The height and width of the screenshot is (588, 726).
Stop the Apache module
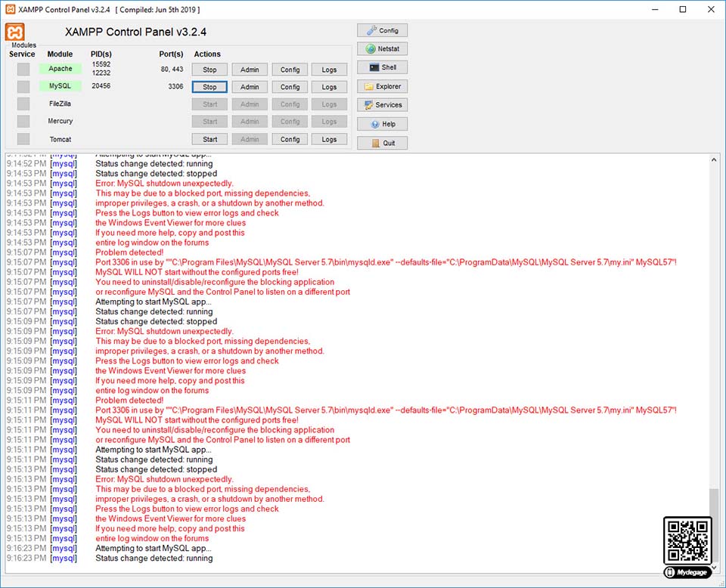(209, 70)
